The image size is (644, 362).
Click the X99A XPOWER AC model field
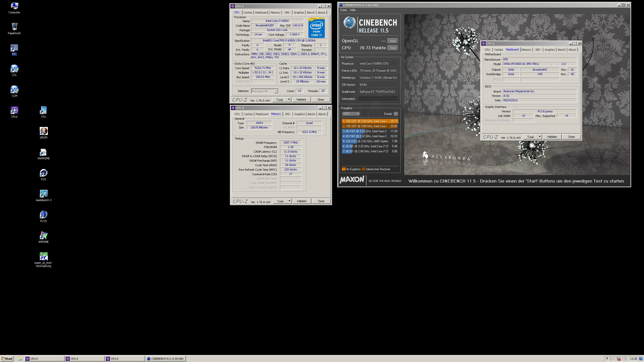click(526, 64)
